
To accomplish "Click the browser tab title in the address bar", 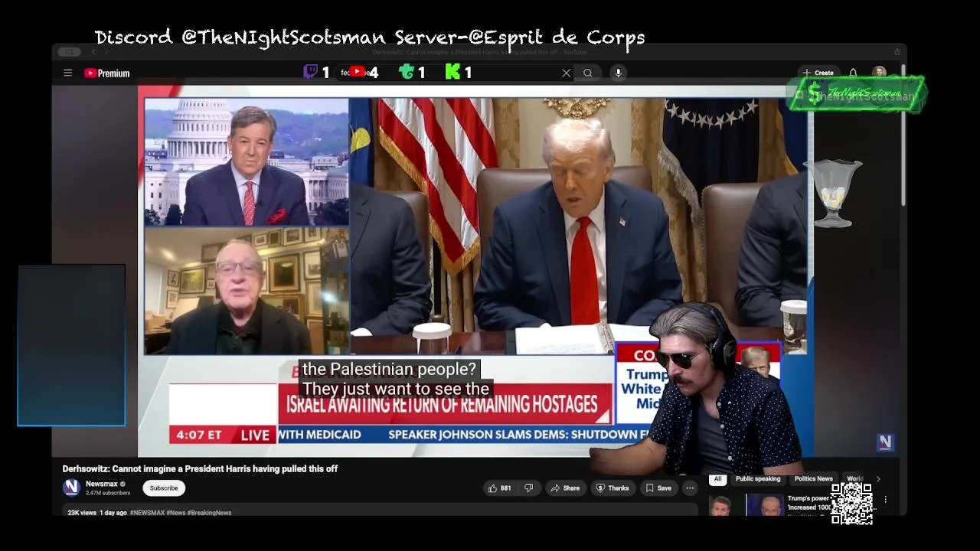I will 479,52.
